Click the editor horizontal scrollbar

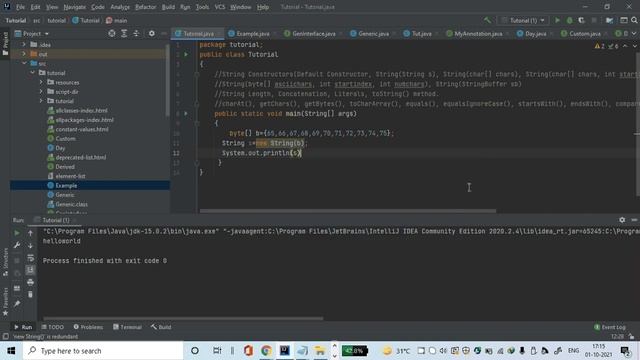(348, 211)
